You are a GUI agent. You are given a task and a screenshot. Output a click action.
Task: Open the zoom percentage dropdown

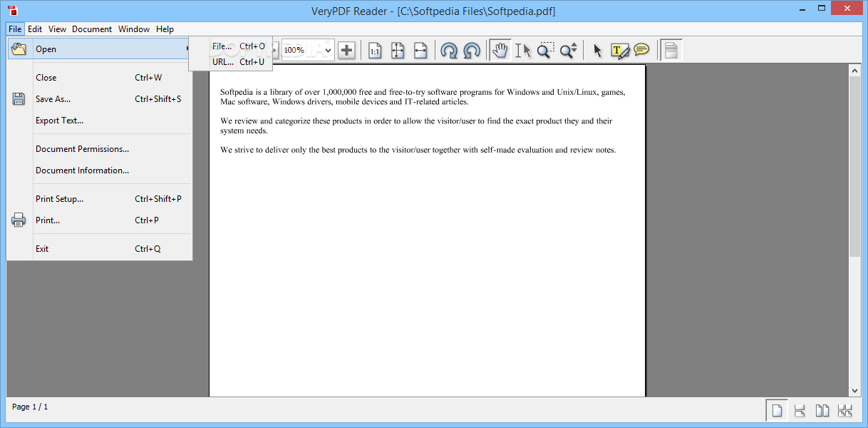[x=328, y=50]
